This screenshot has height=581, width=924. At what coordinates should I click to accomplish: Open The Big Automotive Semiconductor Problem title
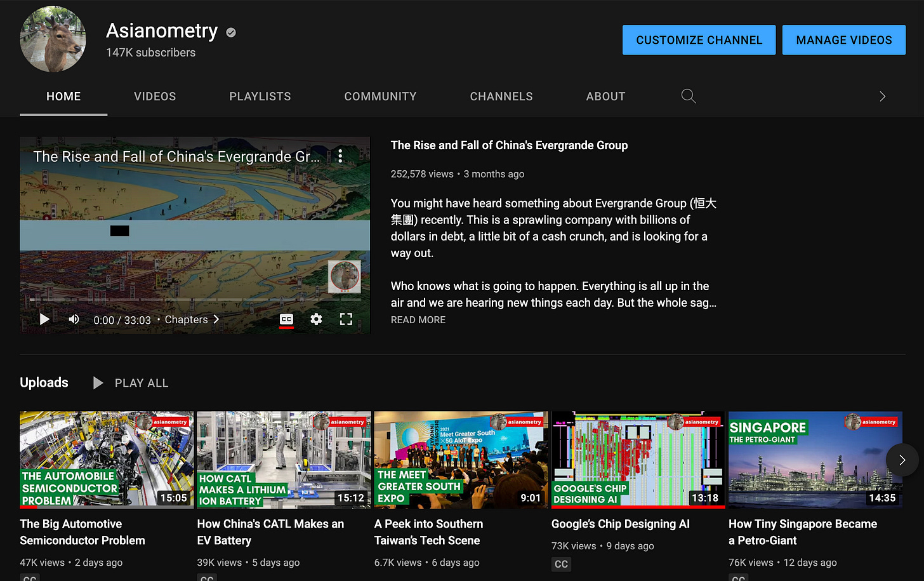tap(82, 532)
